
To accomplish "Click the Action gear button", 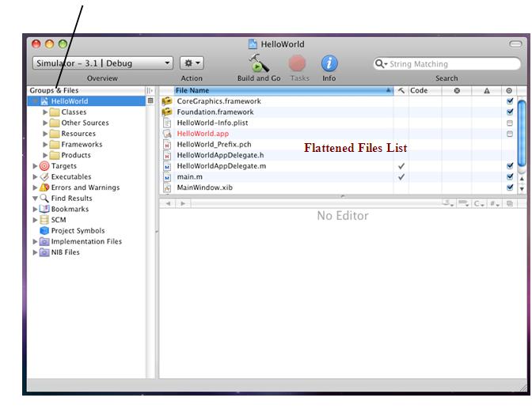I will (192, 63).
